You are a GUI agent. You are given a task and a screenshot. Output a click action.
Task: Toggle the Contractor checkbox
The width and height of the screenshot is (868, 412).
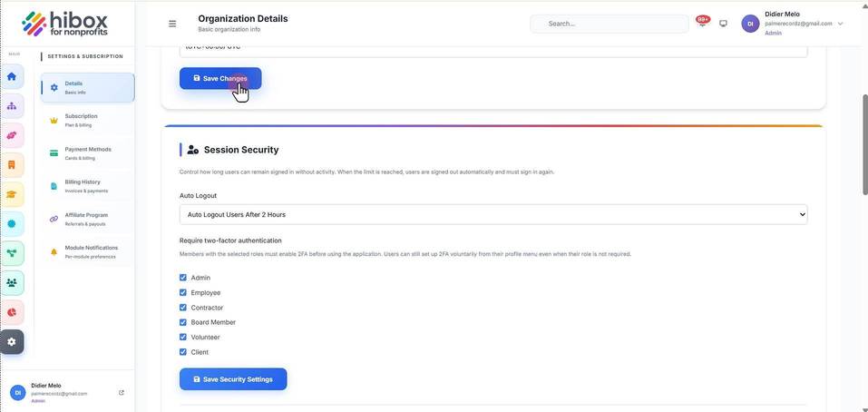coord(183,308)
